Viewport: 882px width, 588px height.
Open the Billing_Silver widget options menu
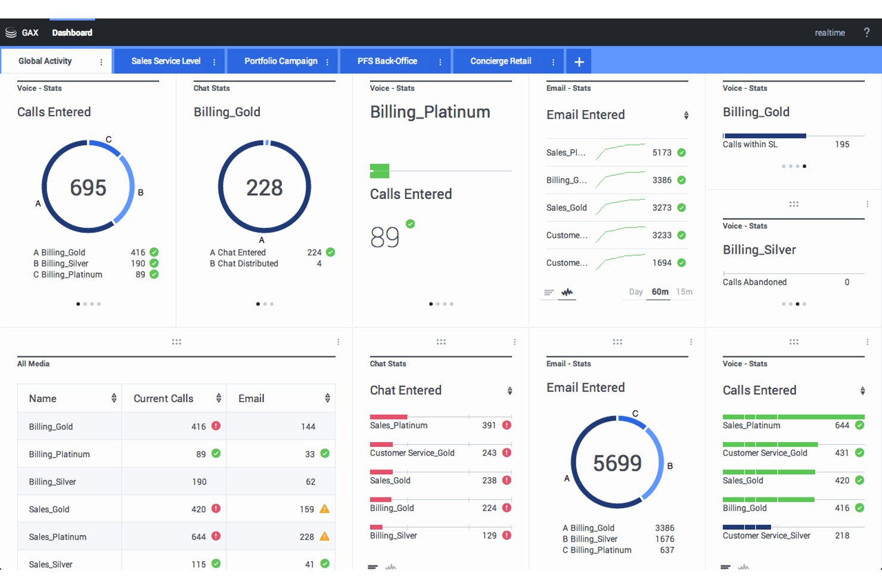click(x=867, y=204)
